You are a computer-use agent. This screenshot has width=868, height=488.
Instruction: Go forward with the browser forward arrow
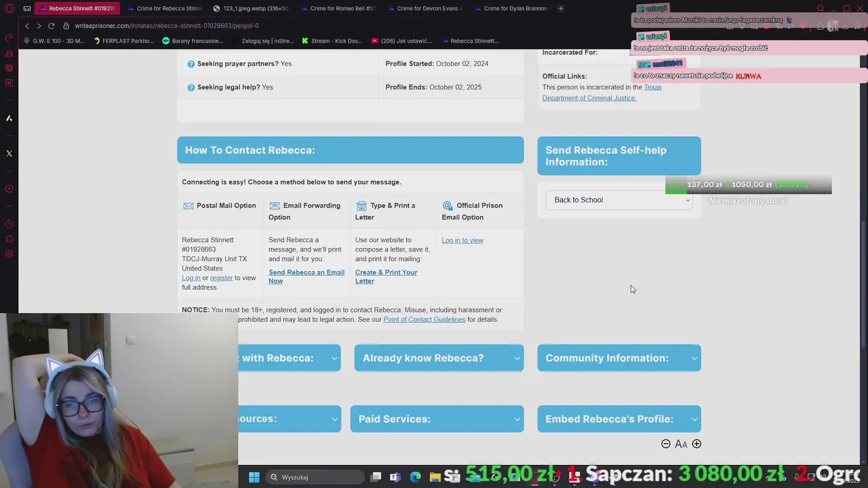coord(39,26)
